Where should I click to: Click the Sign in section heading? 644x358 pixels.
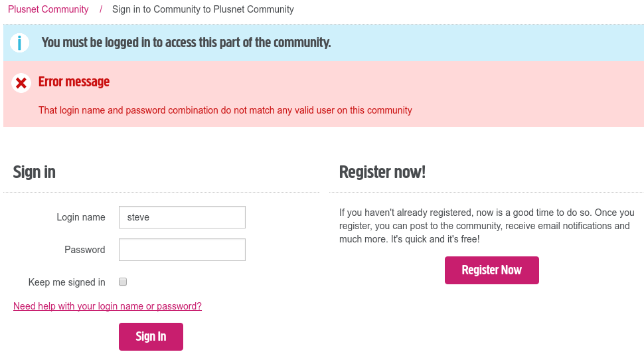coord(35,172)
